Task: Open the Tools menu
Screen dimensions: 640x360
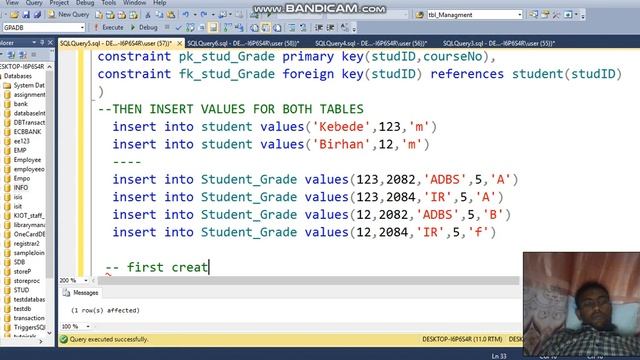Action: click(x=109, y=3)
